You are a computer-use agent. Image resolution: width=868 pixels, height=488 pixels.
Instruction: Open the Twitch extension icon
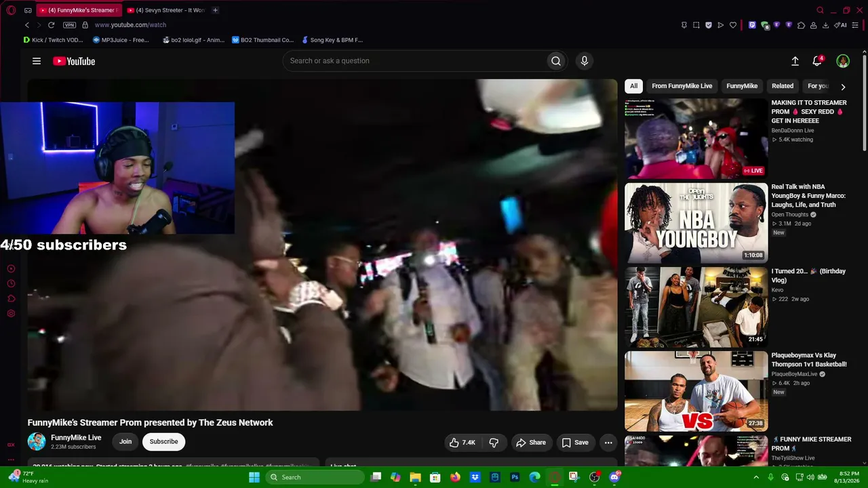coord(752,25)
